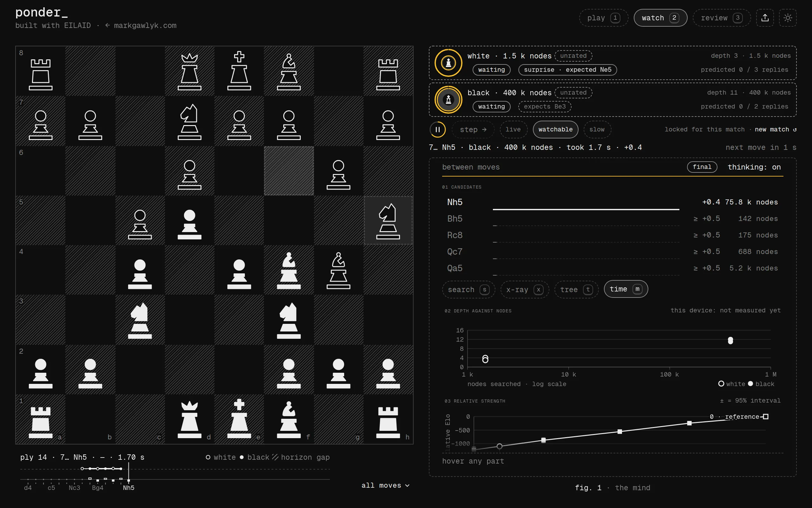The image size is (812, 508).
Task: Jump to Nc3 on move timeline
Action: click(75, 487)
